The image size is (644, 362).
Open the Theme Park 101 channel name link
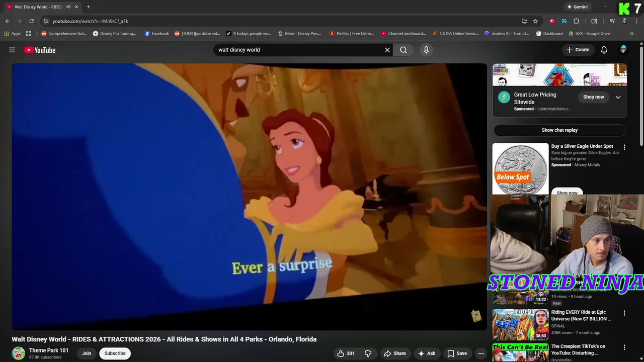pos(49,350)
